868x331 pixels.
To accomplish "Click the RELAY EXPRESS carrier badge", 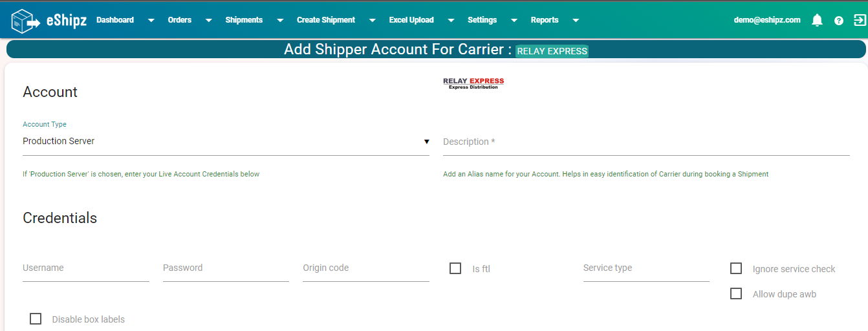I will click(552, 51).
